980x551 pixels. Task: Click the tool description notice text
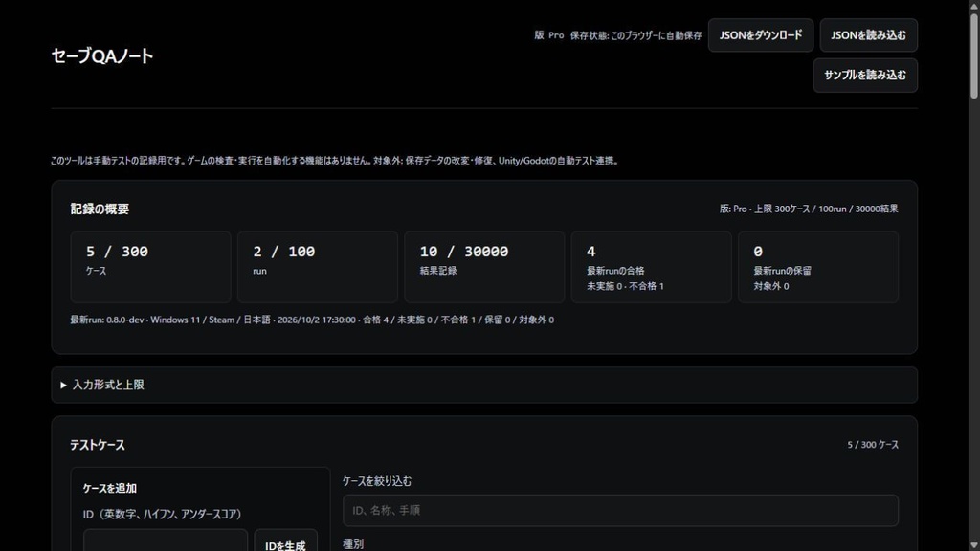point(335,161)
